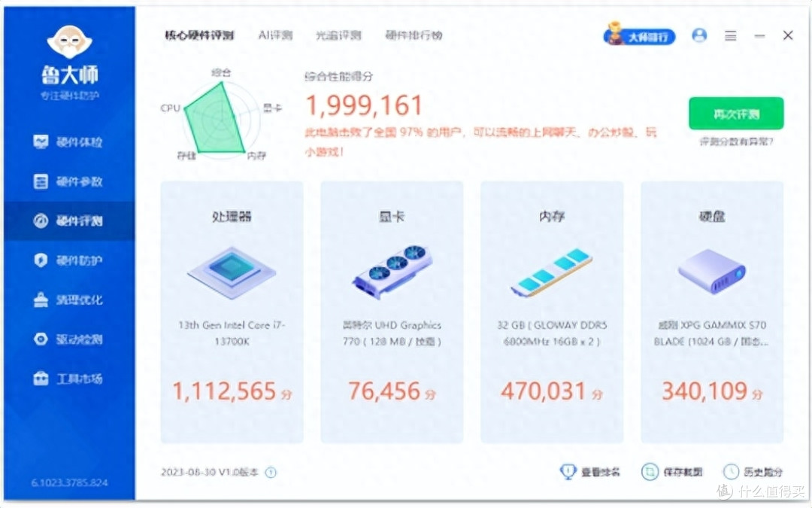Click the total score 1,999,161
Image resolution: width=812 pixels, height=508 pixels.
(x=365, y=105)
